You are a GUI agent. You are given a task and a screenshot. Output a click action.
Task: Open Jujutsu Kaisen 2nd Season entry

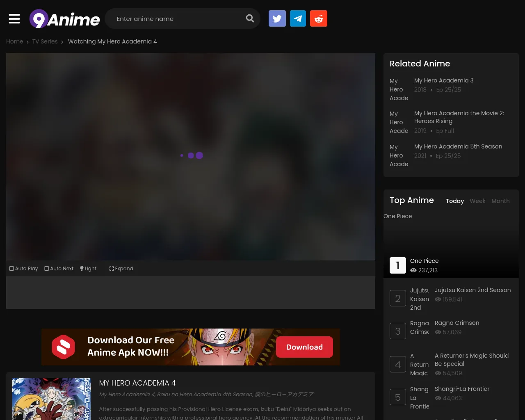[x=472, y=290]
